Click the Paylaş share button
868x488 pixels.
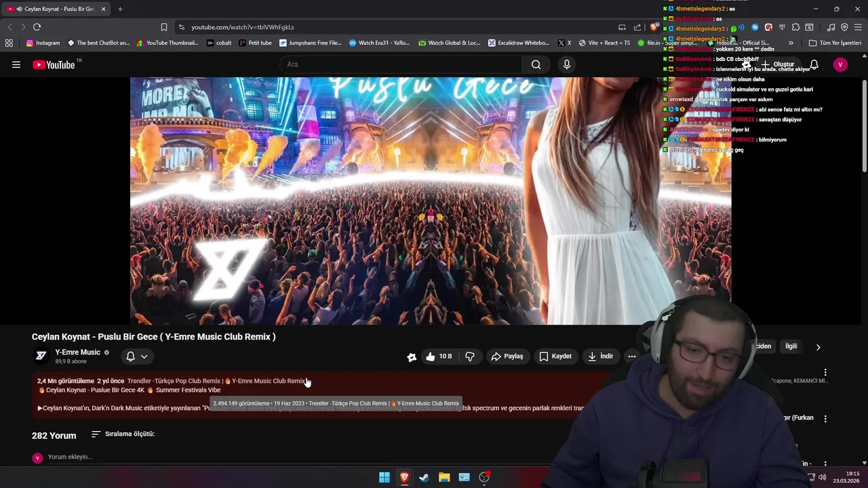pos(507,357)
